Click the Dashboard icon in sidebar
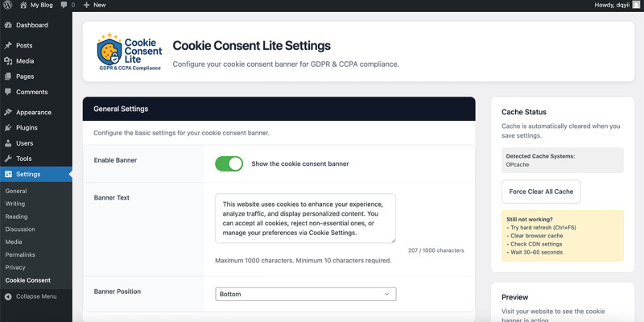The width and height of the screenshot is (644, 322). pyautogui.click(x=8, y=25)
